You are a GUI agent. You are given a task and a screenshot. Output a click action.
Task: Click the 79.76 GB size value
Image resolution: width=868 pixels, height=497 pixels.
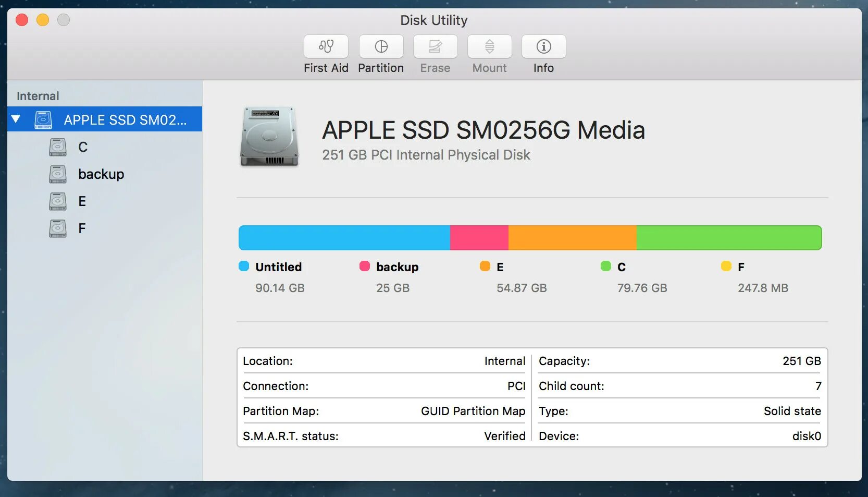[x=642, y=288]
